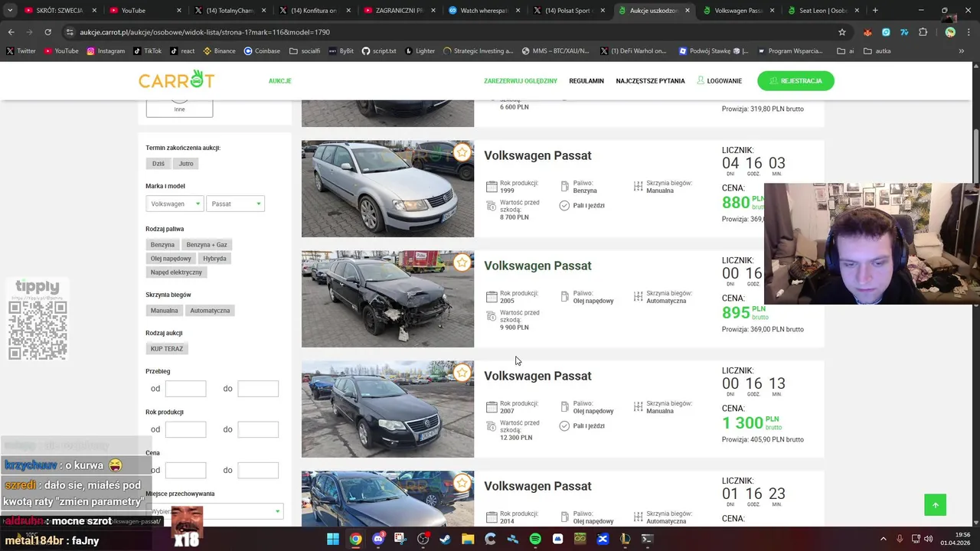Toggle the Benzyna fuel filter

162,245
